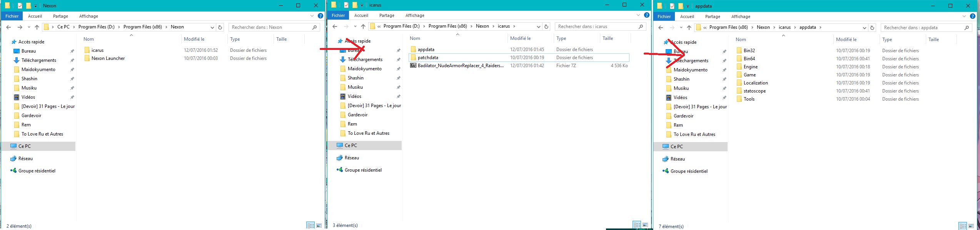Switch Nexon window to large icons view
The width and height of the screenshot is (980, 230).
(319, 225)
